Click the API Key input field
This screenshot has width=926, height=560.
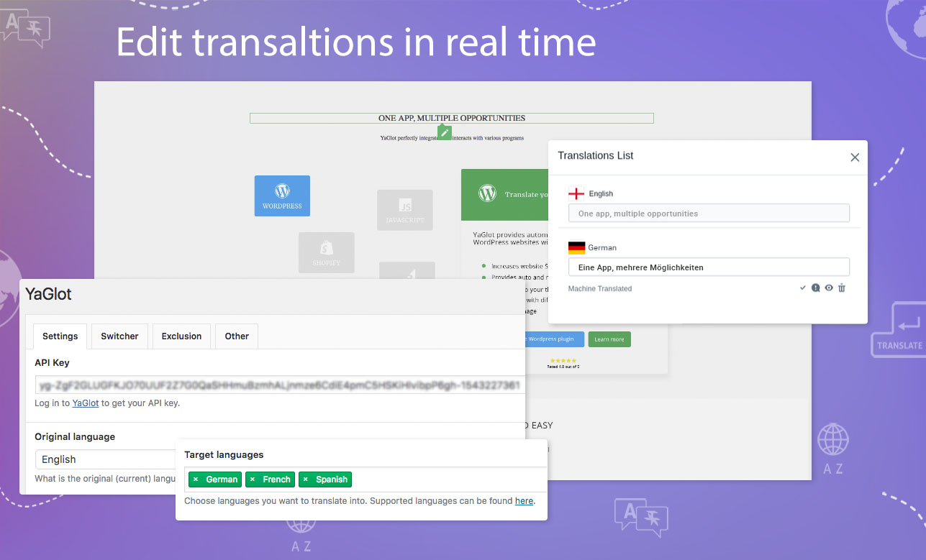click(279, 385)
